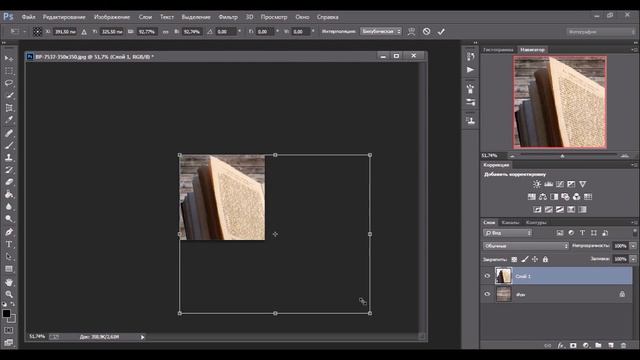The image size is (640, 360).
Task: Select the Horizontal Type tool
Action: tap(9, 244)
